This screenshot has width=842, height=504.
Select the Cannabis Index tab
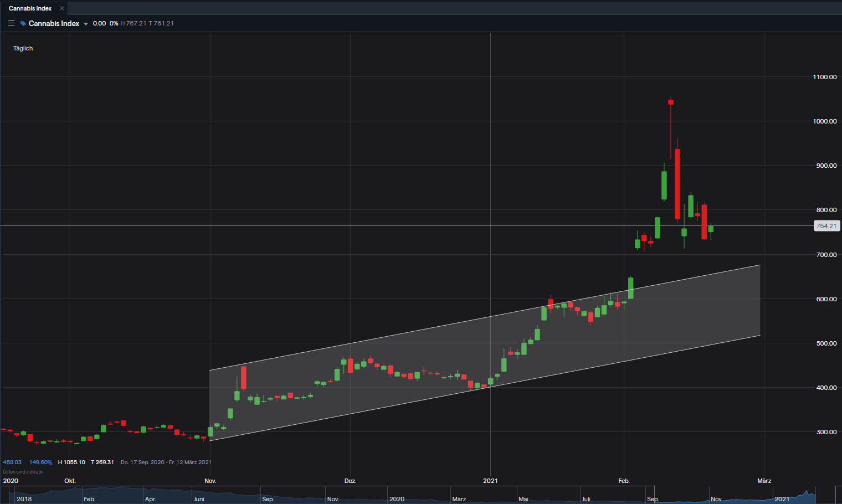(30, 8)
